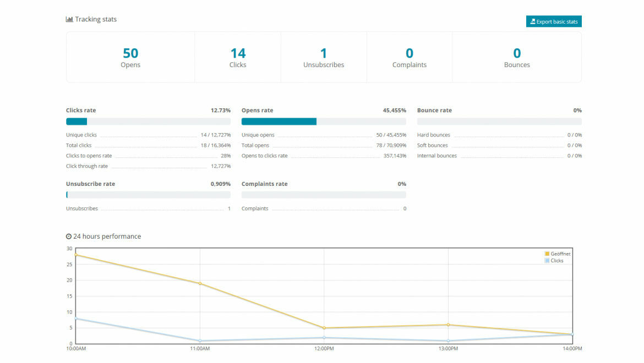Click the "78 / 70,909%" total opens value
Image resolution: width=644 pixels, height=363 pixels.
point(391,145)
